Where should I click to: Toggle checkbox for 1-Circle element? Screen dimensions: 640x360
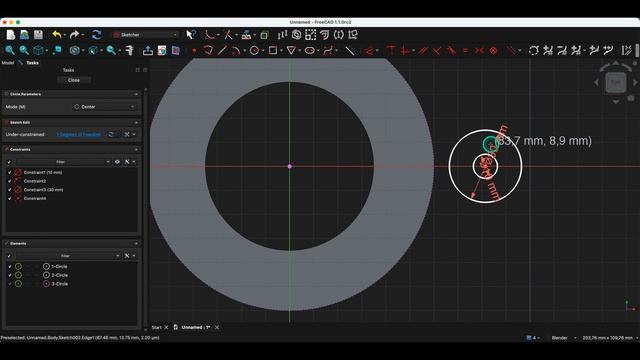[x=10, y=267]
